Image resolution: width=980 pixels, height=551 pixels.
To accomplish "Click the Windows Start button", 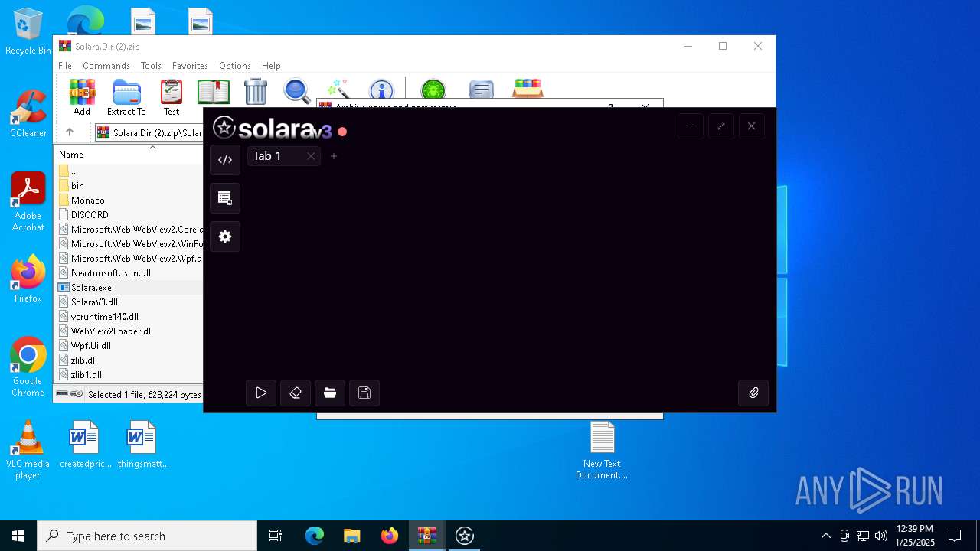I will click(18, 536).
